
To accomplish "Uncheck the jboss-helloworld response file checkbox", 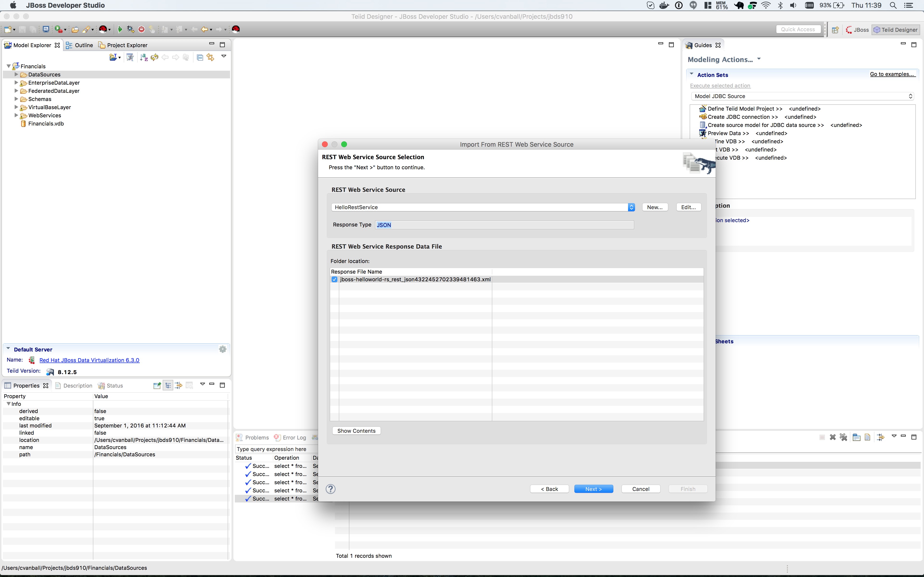I will click(334, 279).
